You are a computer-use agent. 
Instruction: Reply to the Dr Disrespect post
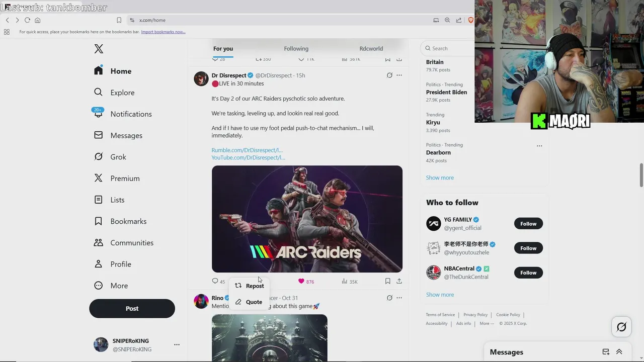coord(218,281)
